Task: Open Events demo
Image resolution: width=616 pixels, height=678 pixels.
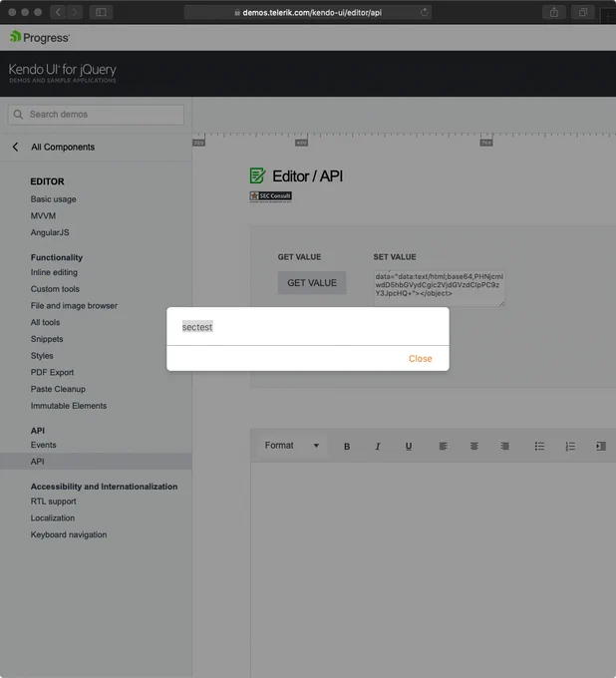Action: [x=43, y=445]
